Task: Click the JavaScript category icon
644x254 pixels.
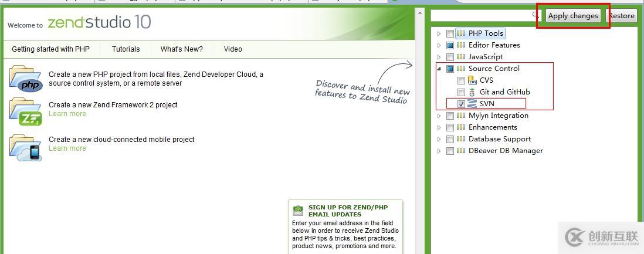Action: 461,57
